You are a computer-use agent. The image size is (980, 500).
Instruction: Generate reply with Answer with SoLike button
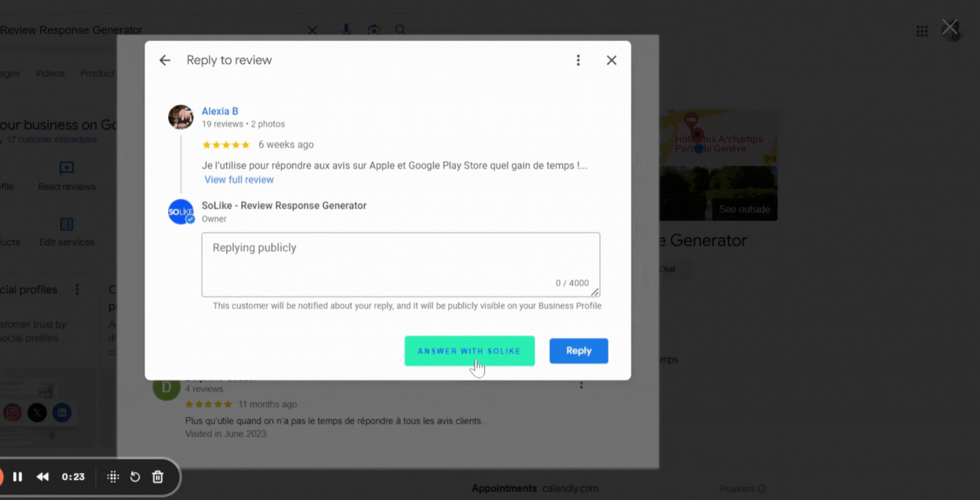[x=470, y=351]
